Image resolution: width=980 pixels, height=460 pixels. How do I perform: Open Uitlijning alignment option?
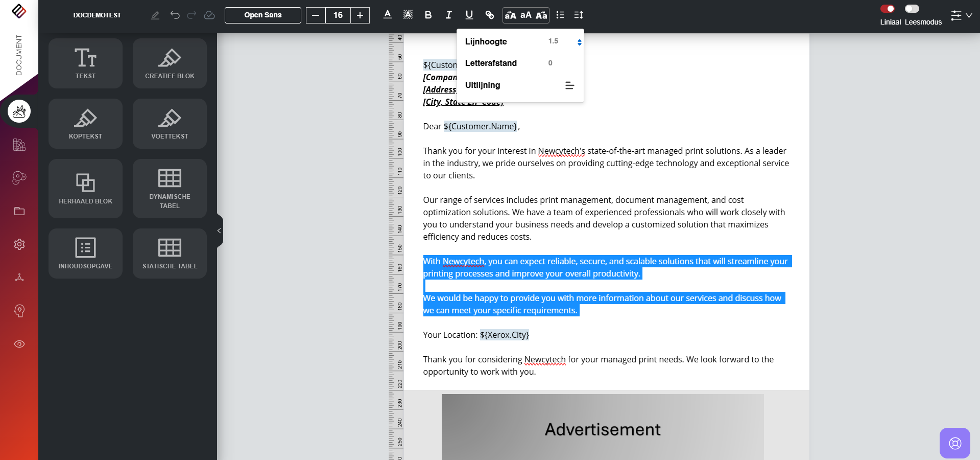point(569,85)
